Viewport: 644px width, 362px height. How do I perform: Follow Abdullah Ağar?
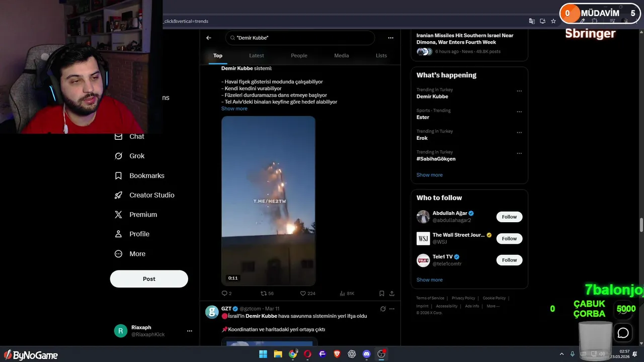[509, 217]
